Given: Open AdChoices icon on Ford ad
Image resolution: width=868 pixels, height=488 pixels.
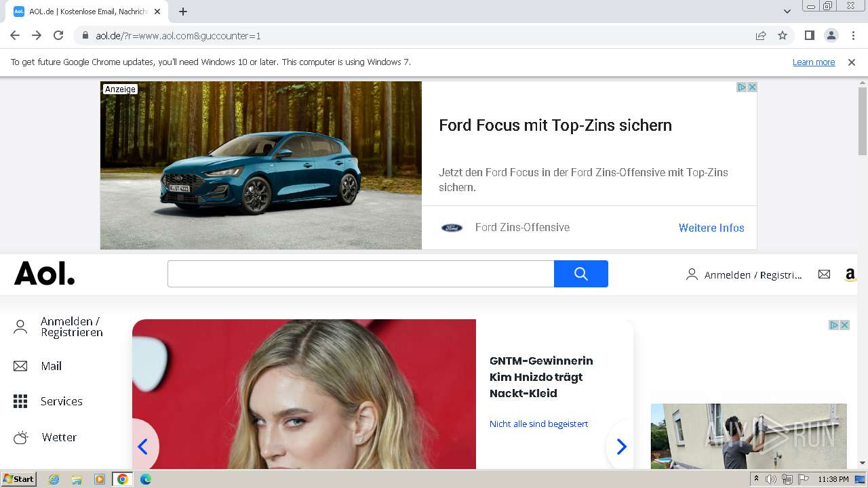Looking at the screenshot, I should click(742, 87).
